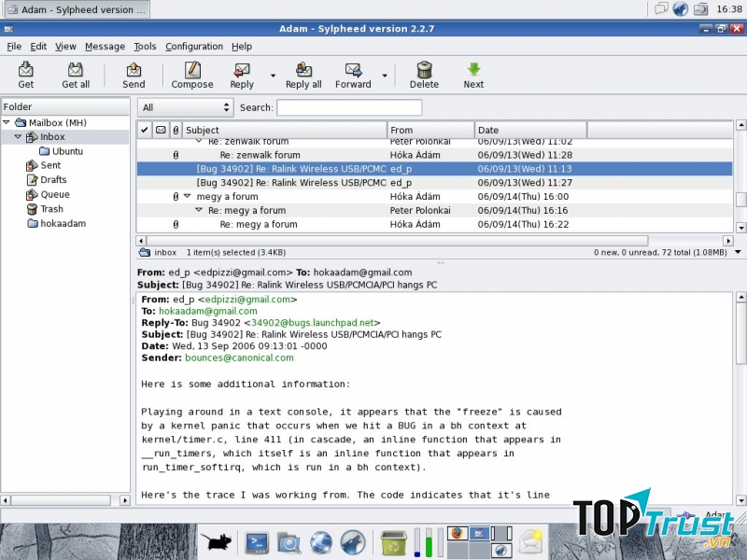Click the 34902@bugs.launchpad.net reply-to link
Screen dimensions: 747x560
click(313, 323)
